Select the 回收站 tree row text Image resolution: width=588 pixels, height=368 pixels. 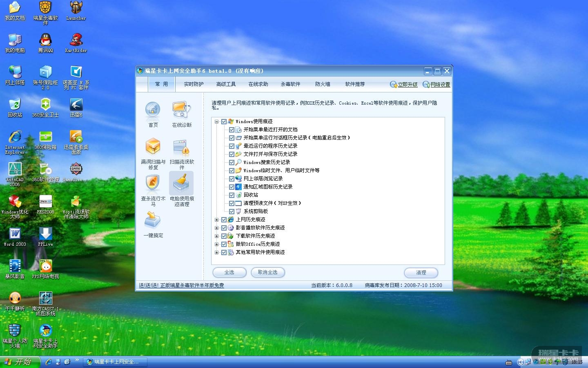coord(251,195)
